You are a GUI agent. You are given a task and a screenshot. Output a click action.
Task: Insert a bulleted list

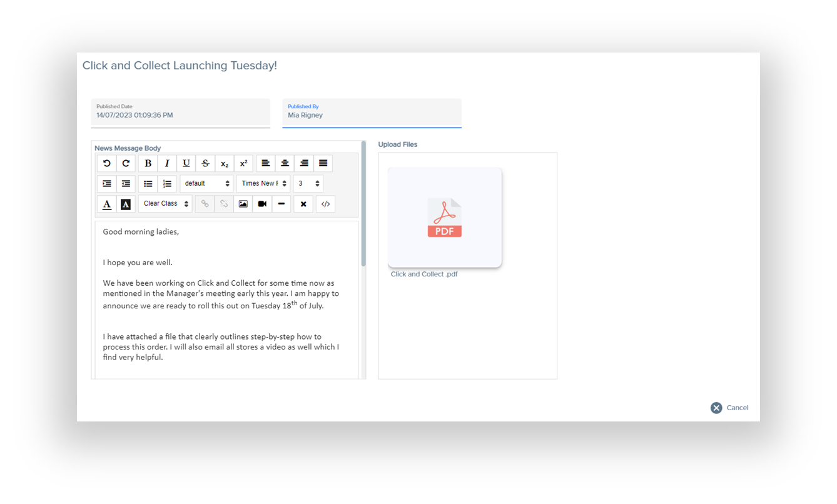(x=148, y=184)
